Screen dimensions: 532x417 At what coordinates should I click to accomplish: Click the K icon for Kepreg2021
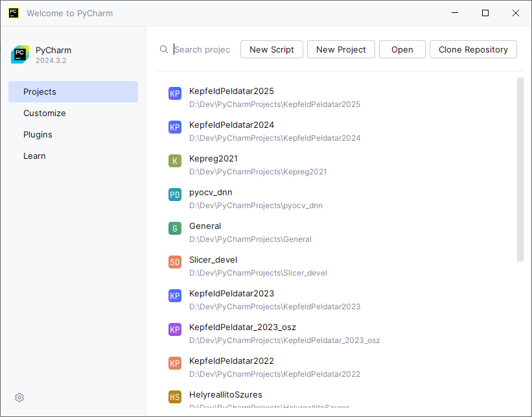point(175,161)
